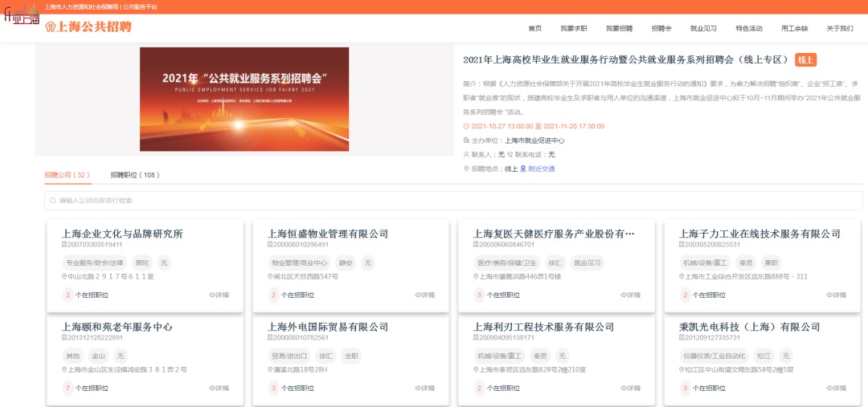
Task: Click eye icon for 上海颐和苑老年服务中心 details
Action: (211, 389)
